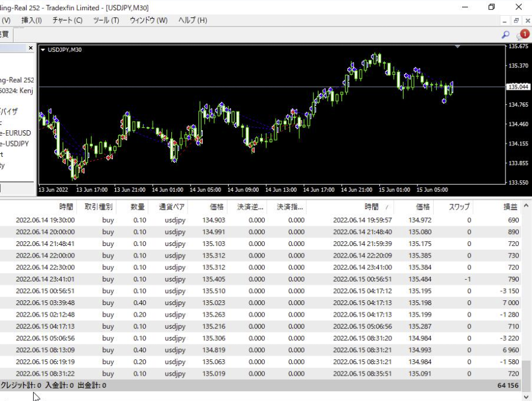This screenshot has height=401, width=532.
Task: Sort by the closing 時間 column header
Action: [x=371, y=207]
